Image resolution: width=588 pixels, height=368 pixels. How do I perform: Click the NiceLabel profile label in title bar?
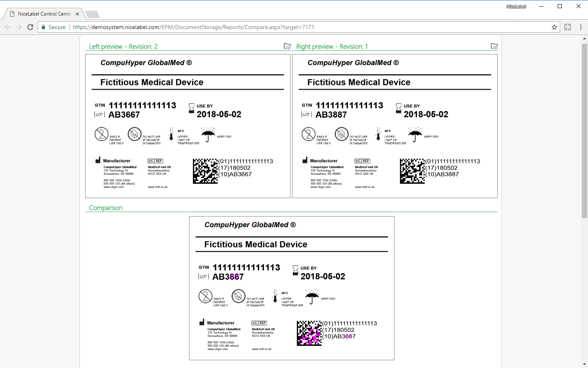(516, 7)
